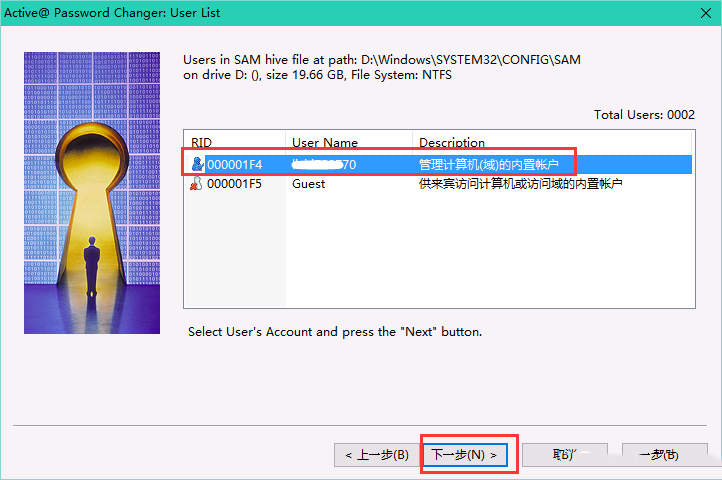Sort by the Description column header
The height and width of the screenshot is (480, 722).
(x=552, y=142)
